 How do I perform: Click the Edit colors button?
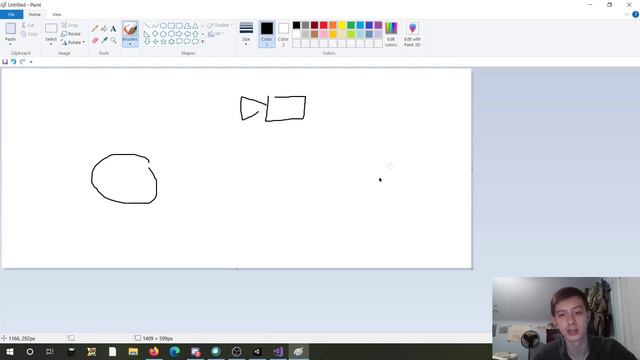pyautogui.click(x=391, y=34)
